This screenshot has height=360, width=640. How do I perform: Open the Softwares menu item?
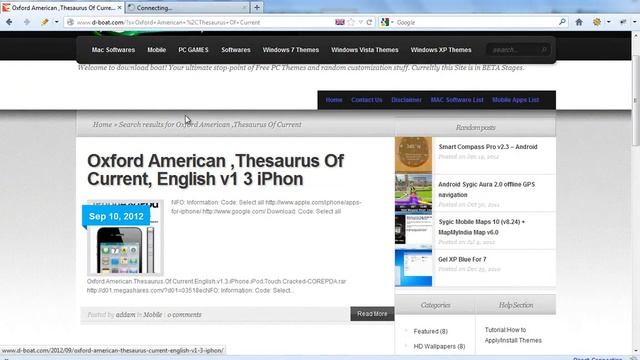(236, 50)
